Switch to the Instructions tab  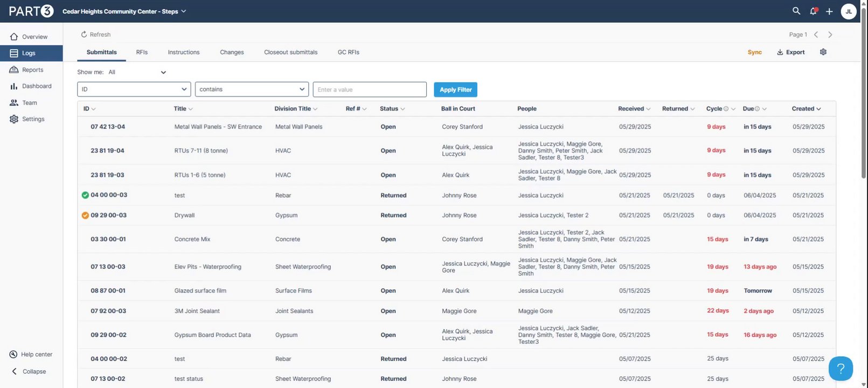pos(184,52)
